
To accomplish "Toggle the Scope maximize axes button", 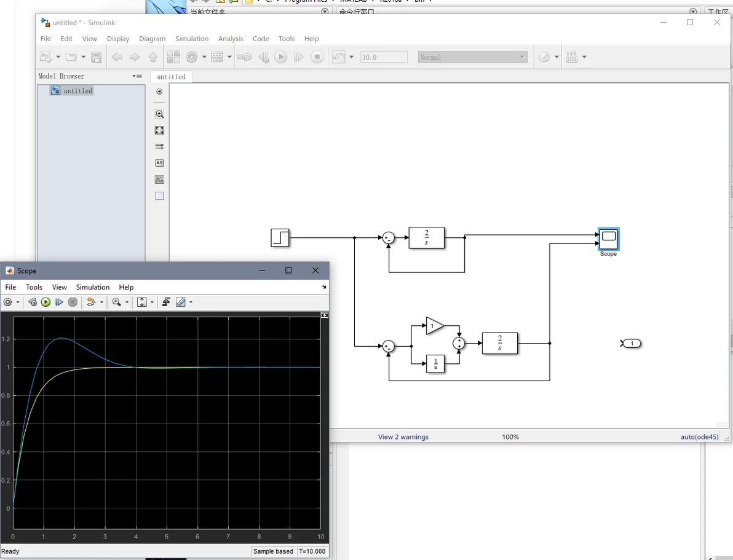I will click(325, 315).
